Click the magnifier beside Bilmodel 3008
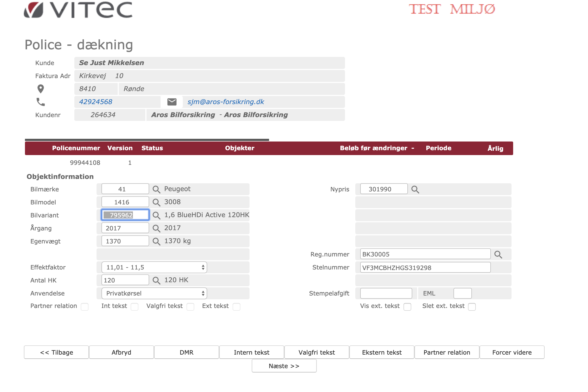Screen dimensions: 588x392 coord(156,202)
